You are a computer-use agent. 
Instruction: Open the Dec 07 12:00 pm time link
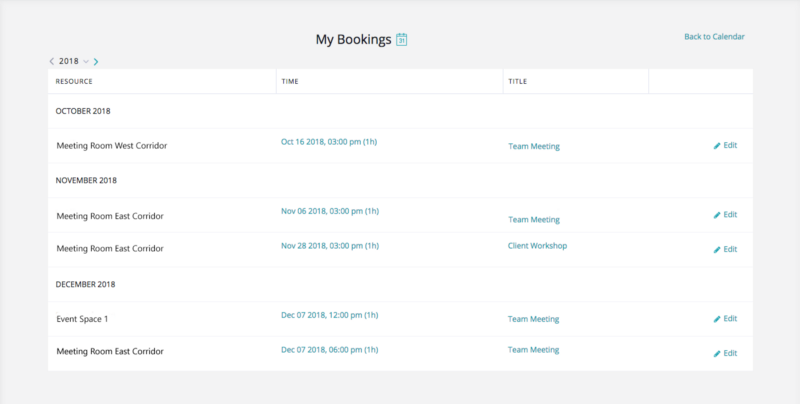point(329,315)
